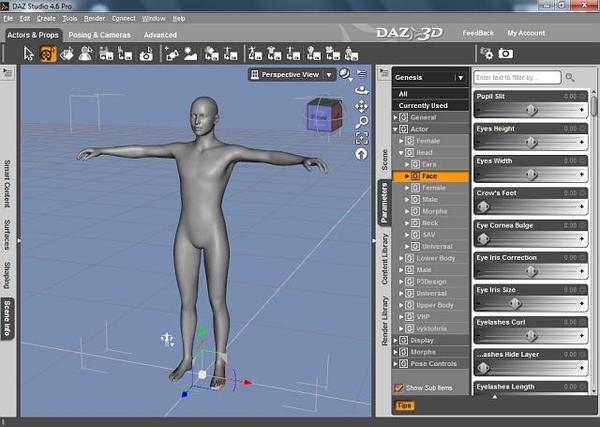
Task: Open the Scene side tab
Action: tap(385, 160)
